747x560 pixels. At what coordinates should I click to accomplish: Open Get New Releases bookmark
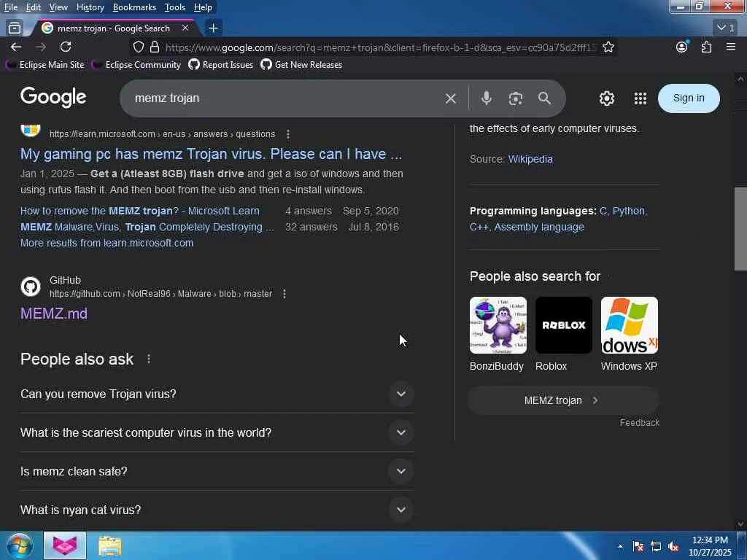301,65
